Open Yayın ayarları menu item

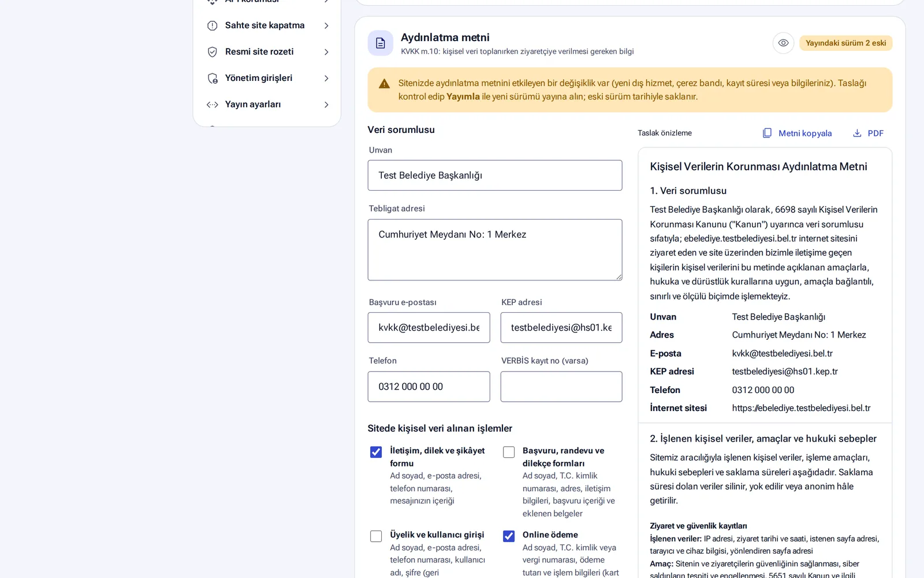click(267, 105)
